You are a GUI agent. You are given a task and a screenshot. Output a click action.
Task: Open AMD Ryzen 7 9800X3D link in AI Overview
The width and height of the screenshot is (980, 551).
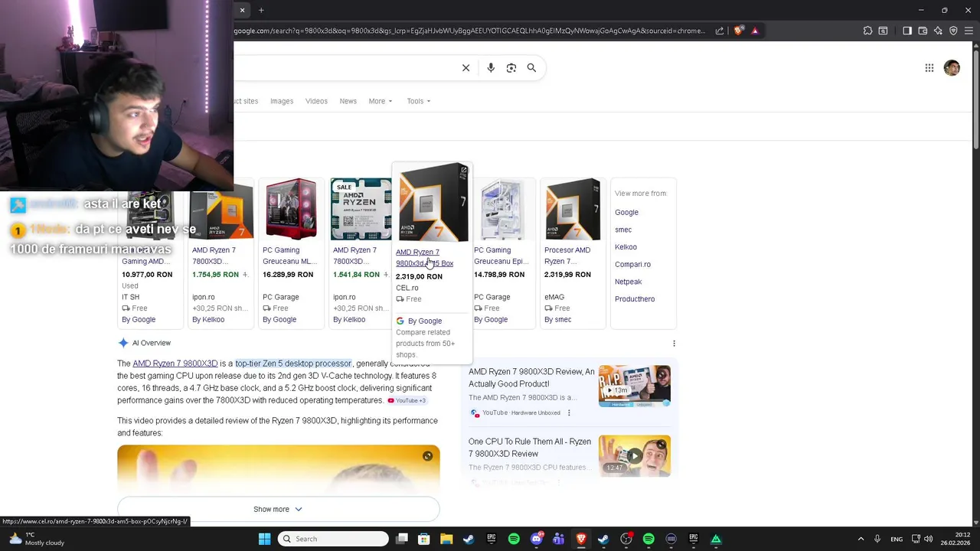[x=175, y=364]
